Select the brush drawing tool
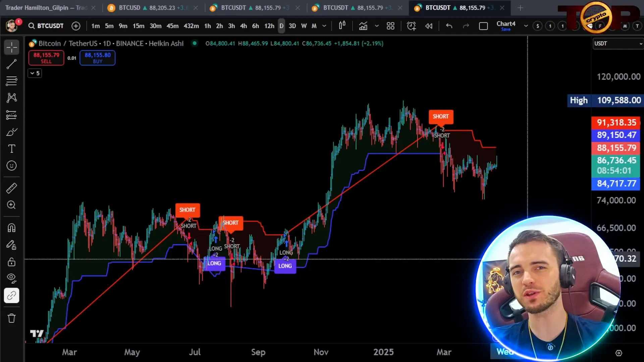Viewport: 644px width, 362px height. [11, 132]
